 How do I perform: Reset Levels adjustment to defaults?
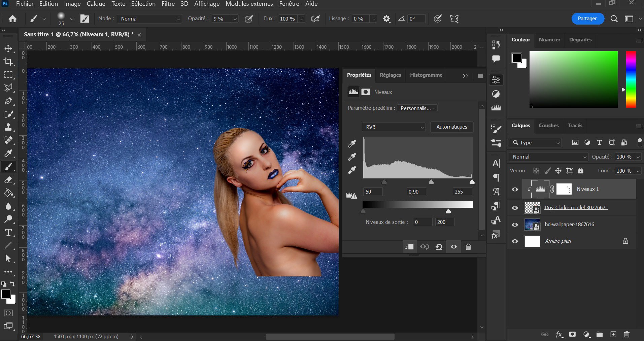pos(439,247)
